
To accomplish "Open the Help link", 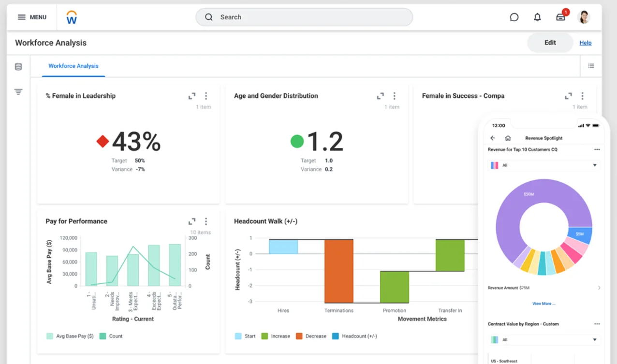I will 585,43.
